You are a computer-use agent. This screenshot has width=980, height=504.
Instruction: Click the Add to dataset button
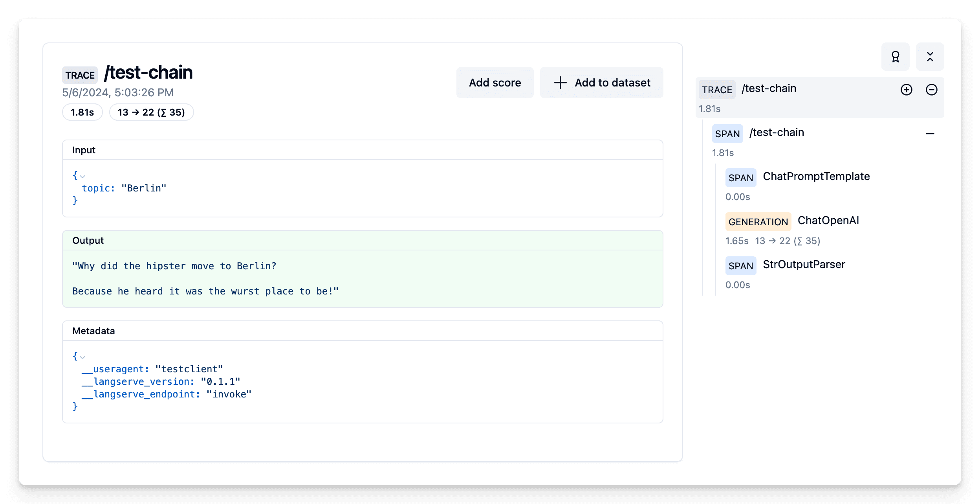pyautogui.click(x=601, y=83)
